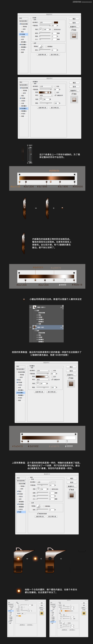Click 复位为默认值 in 内阴影 dialog
93x644 pixels.
pos(54,54)
